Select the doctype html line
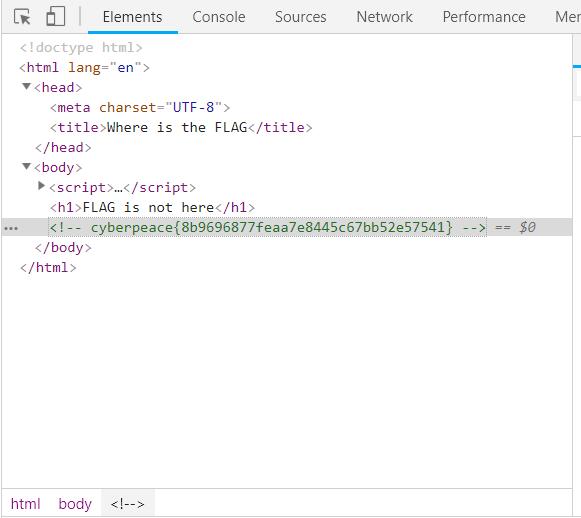The width and height of the screenshot is (581, 518). pyautogui.click(x=81, y=47)
